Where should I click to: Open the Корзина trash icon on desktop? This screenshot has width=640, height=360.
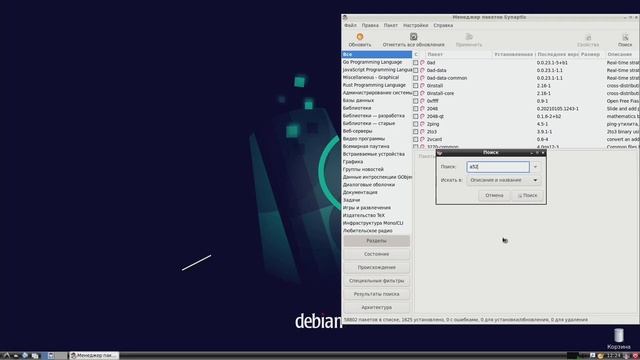point(619,336)
